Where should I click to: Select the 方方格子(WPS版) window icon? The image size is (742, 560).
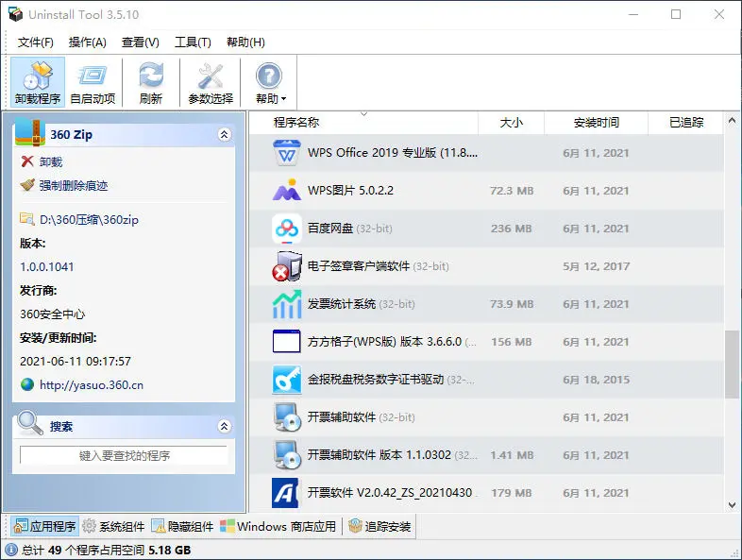[x=287, y=341]
